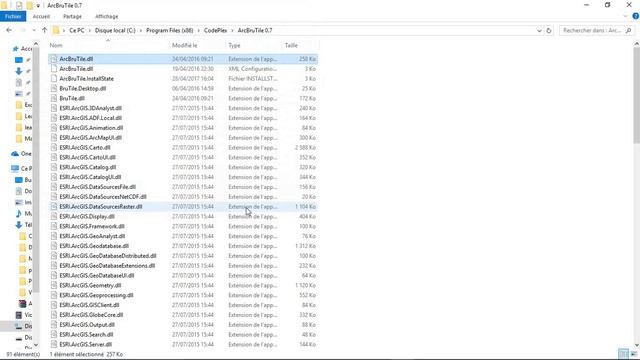Click Disque local (C:) in the breadcrumb
This screenshot has width=640, height=360.
click(x=115, y=31)
